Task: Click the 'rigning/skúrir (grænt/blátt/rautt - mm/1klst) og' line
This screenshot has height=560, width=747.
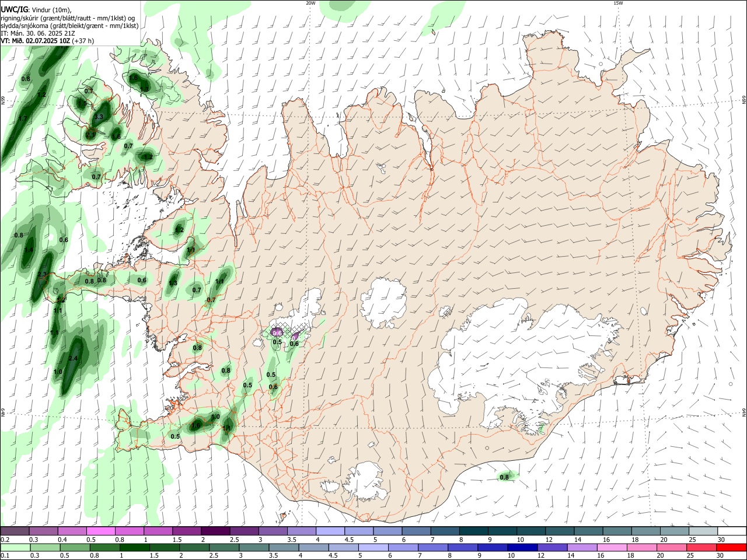Action: pos(68,18)
